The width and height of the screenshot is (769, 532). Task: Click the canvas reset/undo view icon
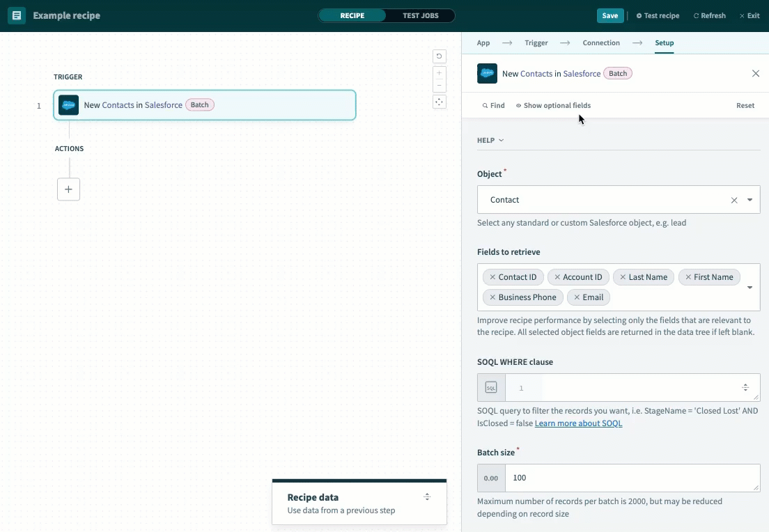tap(439, 56)
